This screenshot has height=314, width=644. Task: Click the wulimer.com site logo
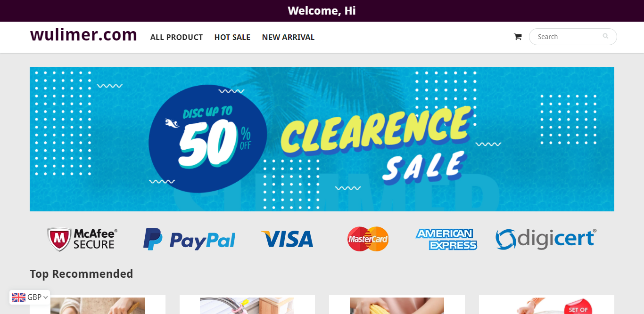pyautogui.click(x=83, y=35)
